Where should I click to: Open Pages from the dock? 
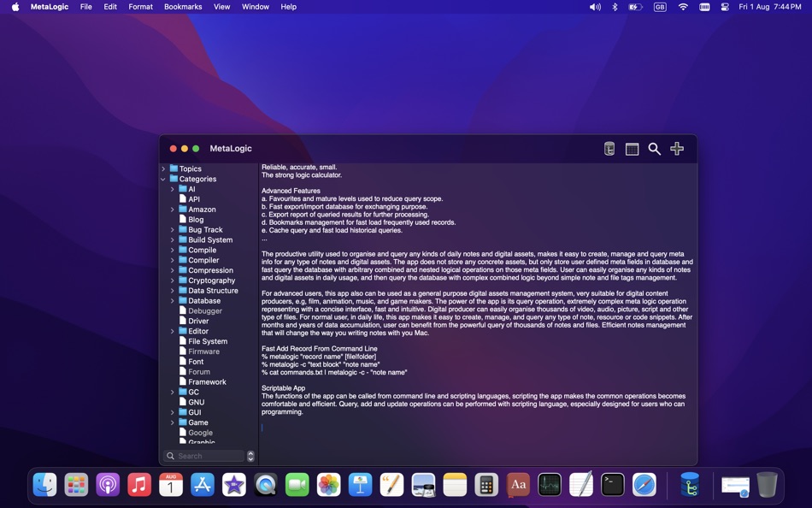[392, 485]
